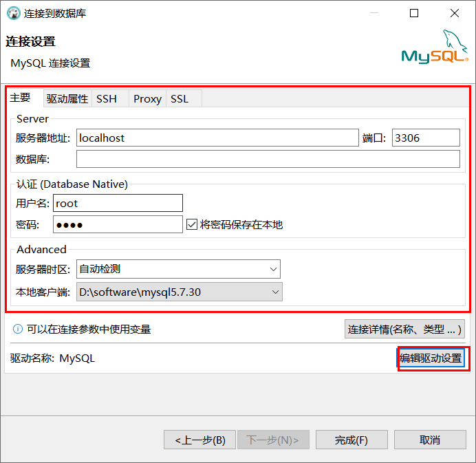The height and width of the screenshot is (463, 476).
Task: Click the username field containing root
Action: coord(118,203)
